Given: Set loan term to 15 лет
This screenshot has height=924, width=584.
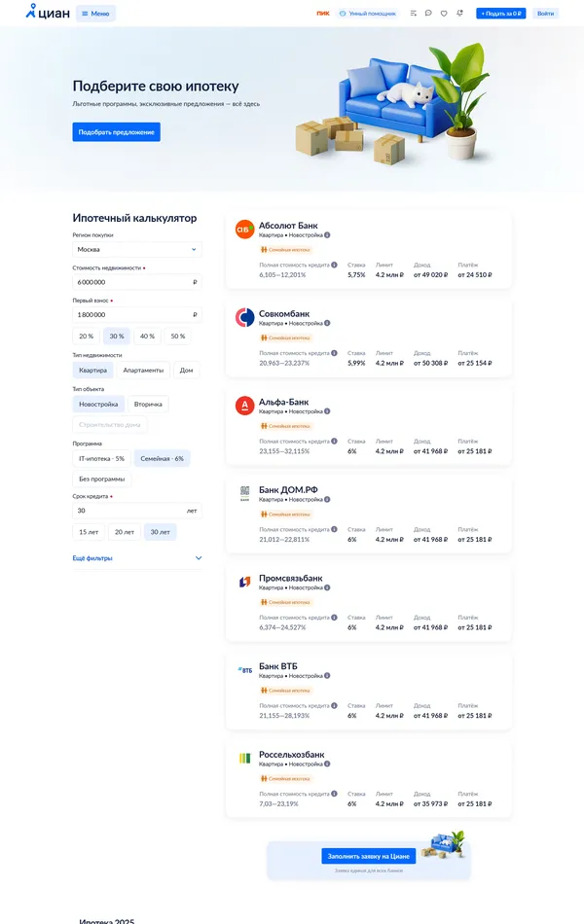Looking at the screenshot, I should point(88,532).
